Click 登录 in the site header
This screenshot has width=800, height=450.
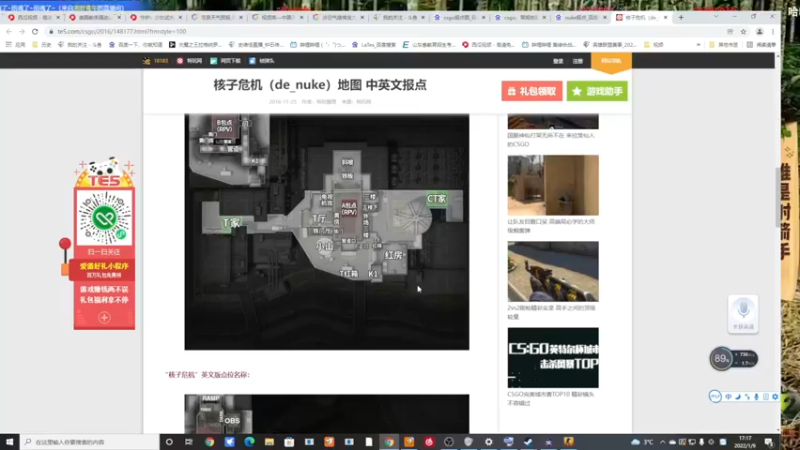pyautogui.click(x=558, y=61)
